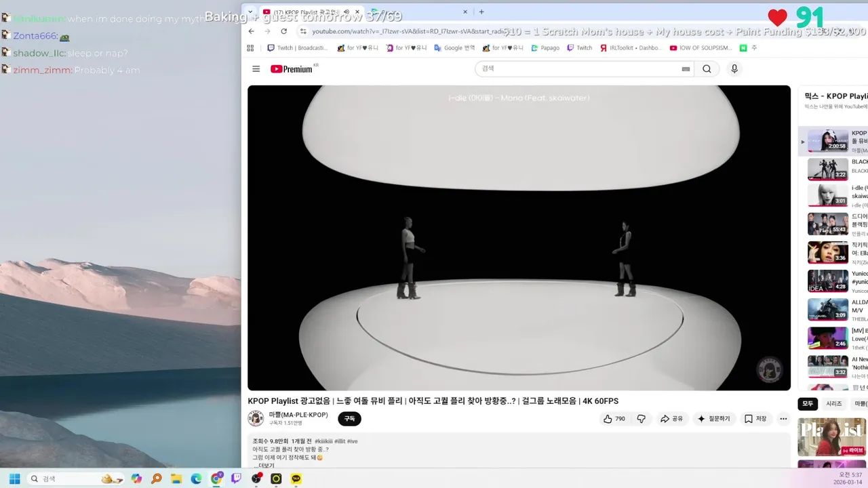The image size is (868, 488).
Task: Play the 3:09 ALLDAY playlist video
Action: point(827,309)
